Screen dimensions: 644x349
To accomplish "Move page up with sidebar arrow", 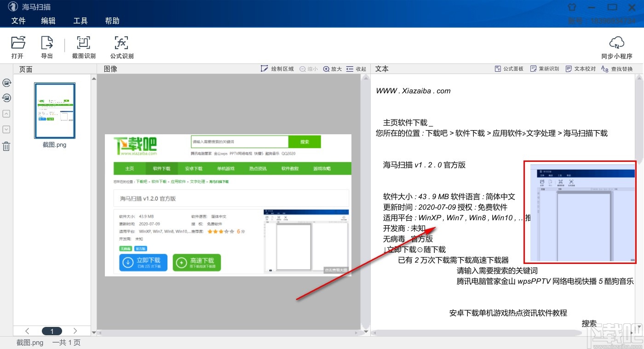I will coord(6,114).
